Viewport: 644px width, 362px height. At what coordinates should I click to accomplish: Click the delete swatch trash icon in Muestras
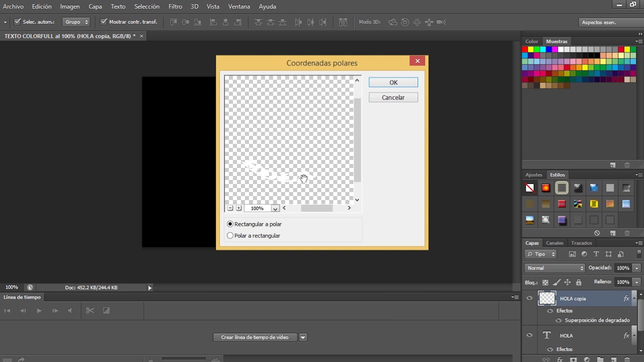[627, 165]
